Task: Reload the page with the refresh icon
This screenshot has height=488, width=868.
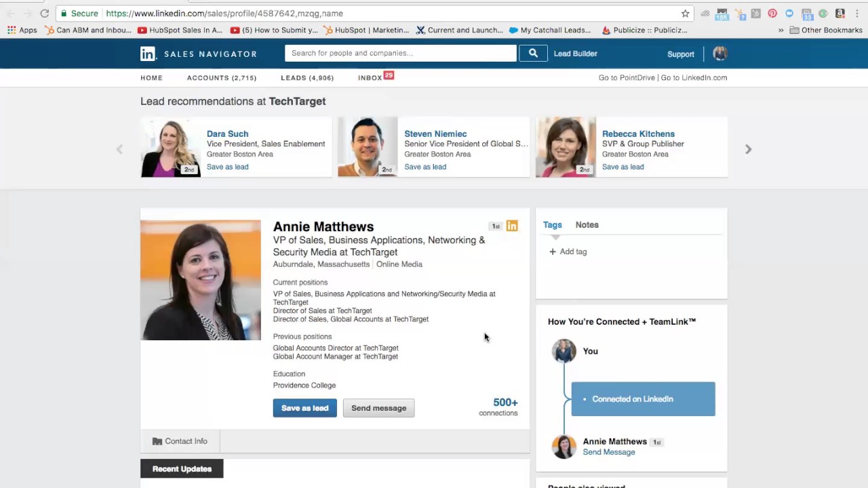Action: pos(44,14)
